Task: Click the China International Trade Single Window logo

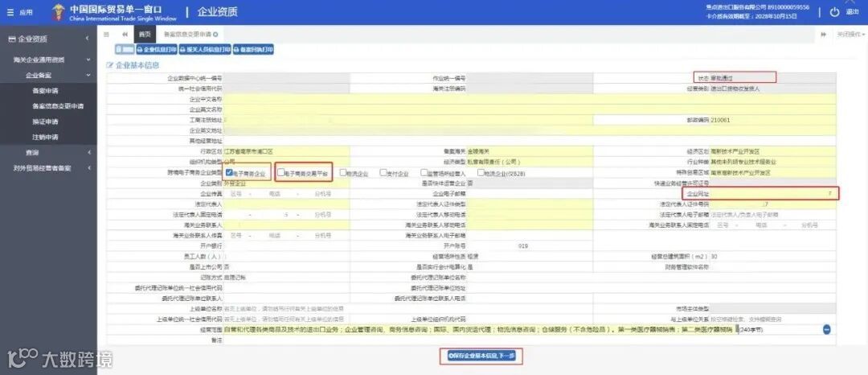Action: click(115, 12)
